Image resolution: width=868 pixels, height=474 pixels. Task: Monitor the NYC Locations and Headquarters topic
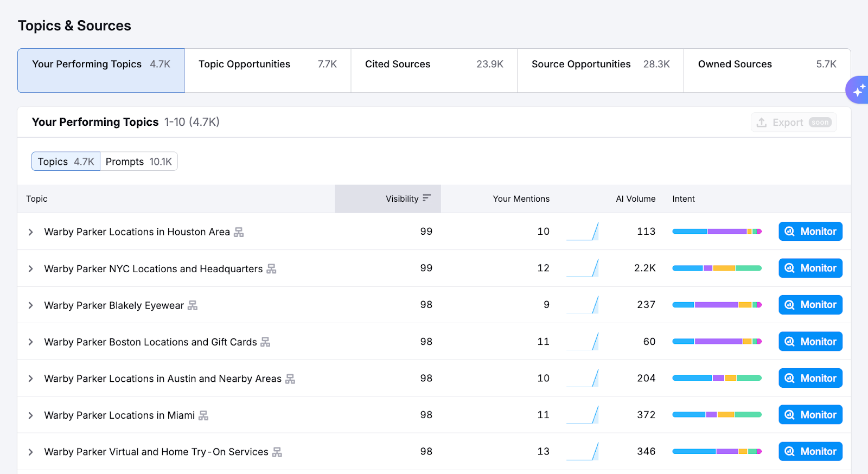click(x=810, y=268)
